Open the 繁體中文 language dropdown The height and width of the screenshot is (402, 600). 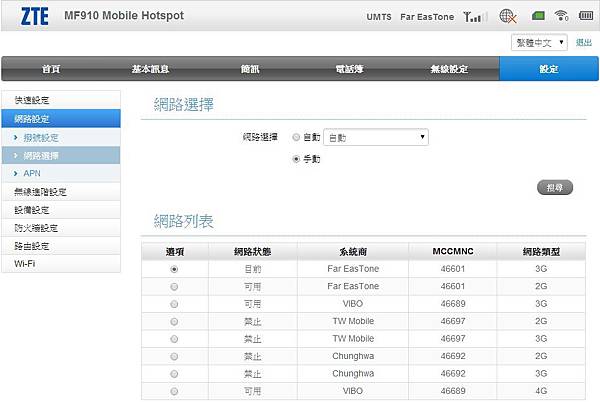pyautogui.click(x=539, y=42)
